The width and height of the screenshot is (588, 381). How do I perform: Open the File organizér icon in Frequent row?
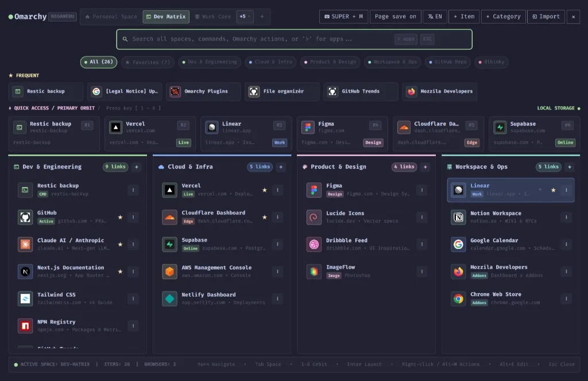tap(254, 91)
